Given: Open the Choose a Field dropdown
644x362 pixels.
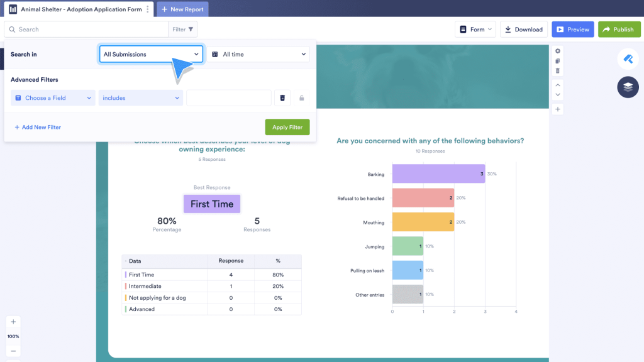Looking at the screenshot, I should pos(52,97).
